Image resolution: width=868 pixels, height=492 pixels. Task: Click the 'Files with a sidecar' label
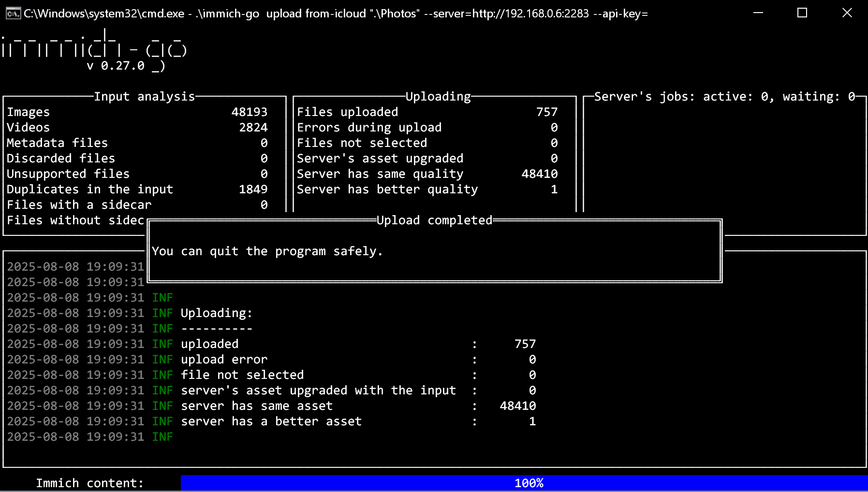(79, 205)
